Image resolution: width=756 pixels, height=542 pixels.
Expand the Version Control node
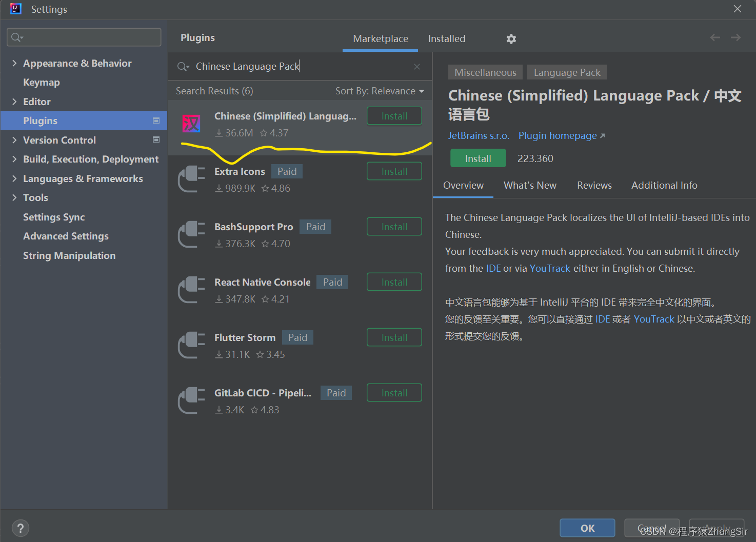[x=14, y=140]
